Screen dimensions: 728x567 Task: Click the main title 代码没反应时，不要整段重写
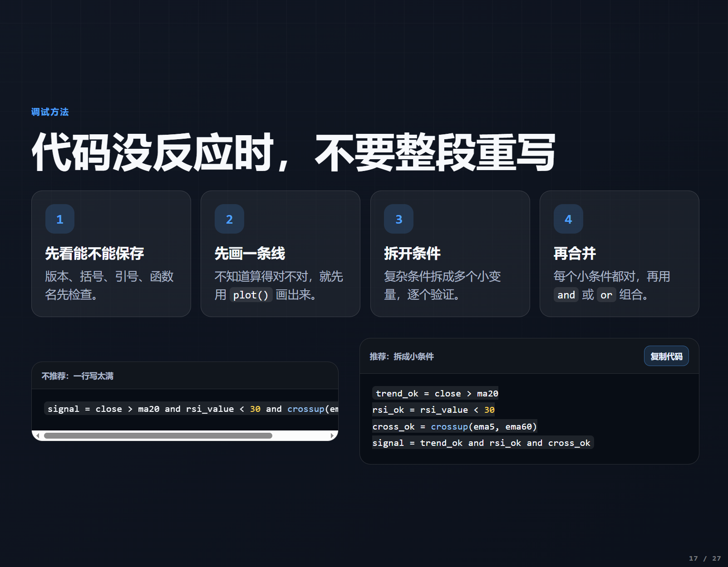294,152
